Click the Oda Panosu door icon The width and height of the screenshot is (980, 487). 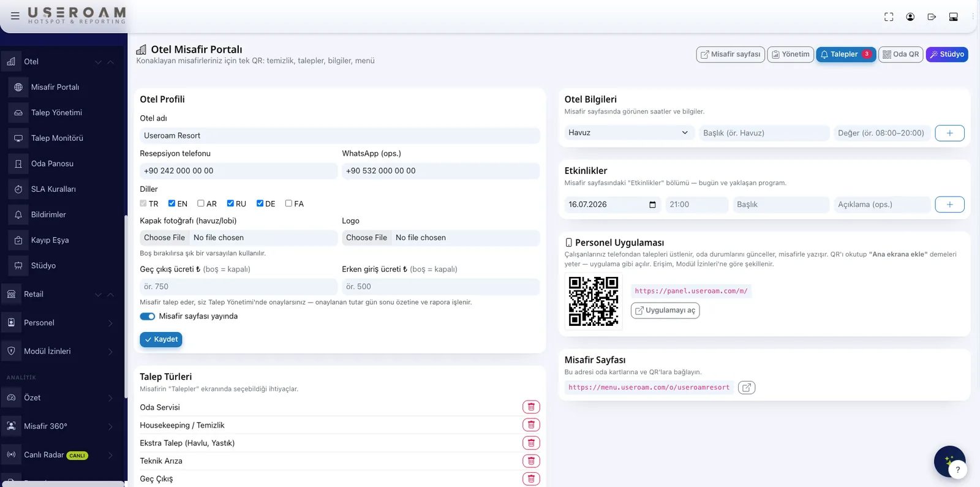point(18,164)
